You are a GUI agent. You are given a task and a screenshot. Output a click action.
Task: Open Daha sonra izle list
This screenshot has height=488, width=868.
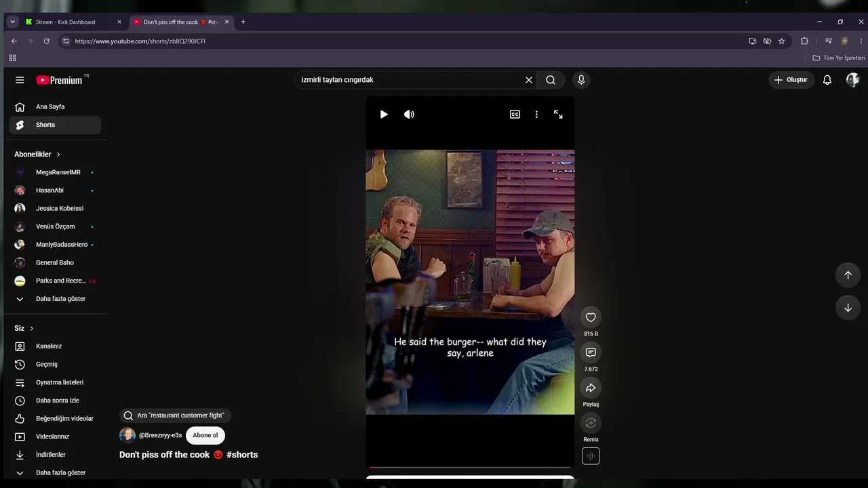(x=55, y=401)
